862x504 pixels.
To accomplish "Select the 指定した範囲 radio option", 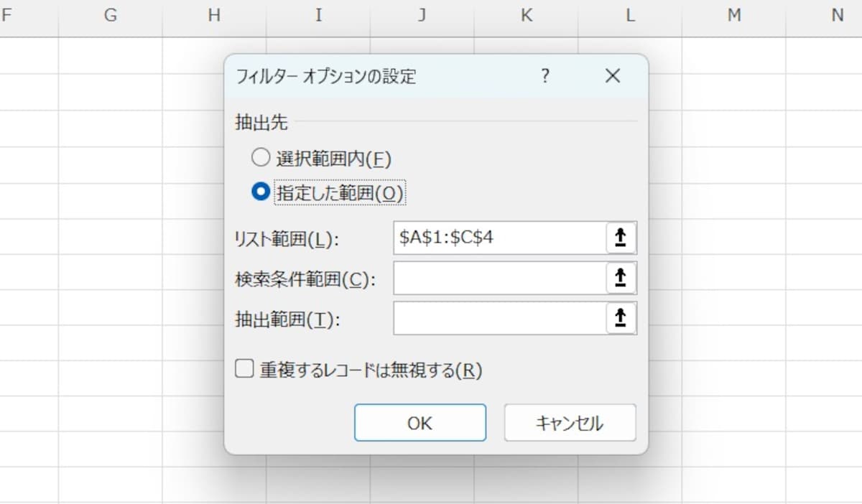I will pyautogui.click(x=261, y=192).
